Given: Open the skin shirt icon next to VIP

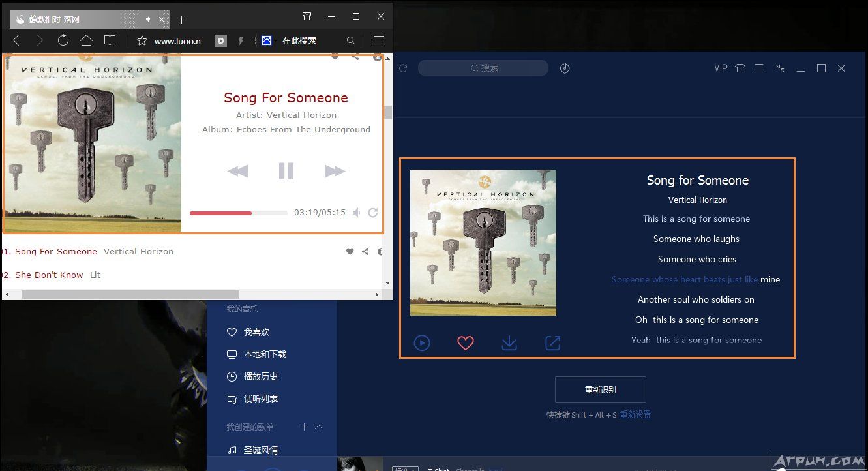Looking at the screenshot, I should pyautogui.click(x=740, y=68).
